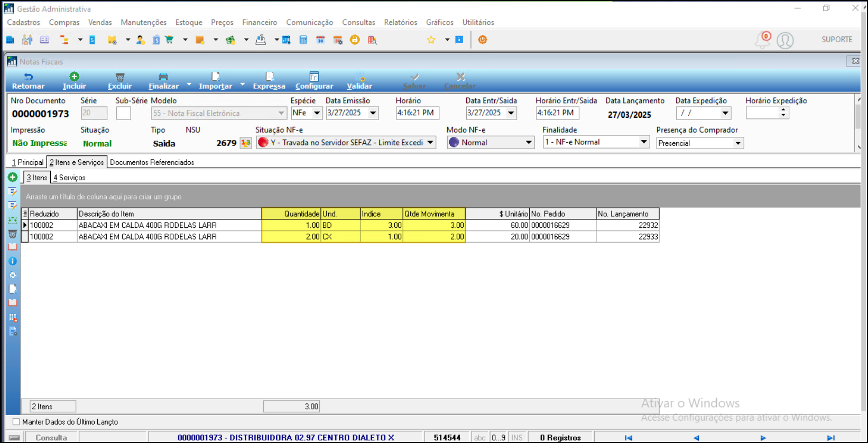The width and height of the screenshot is (868, 443).
Task: Open the Presença do Comprador dropdown
Action: [x=738, y=143]
